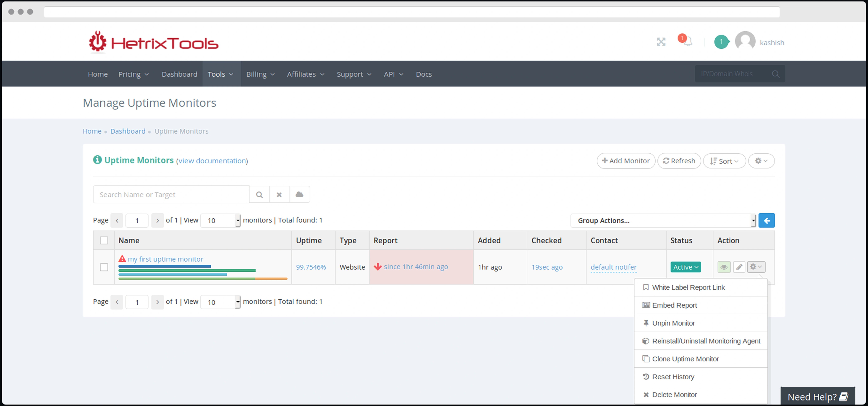
Task: Open the view documentation link
Action: pyautogui.click(x=212, y=161)
